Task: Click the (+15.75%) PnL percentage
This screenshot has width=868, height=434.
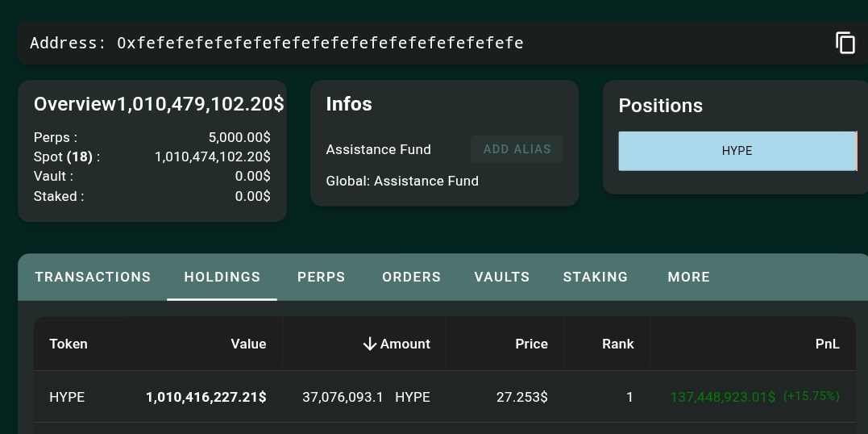Action: tap(812, 396)
